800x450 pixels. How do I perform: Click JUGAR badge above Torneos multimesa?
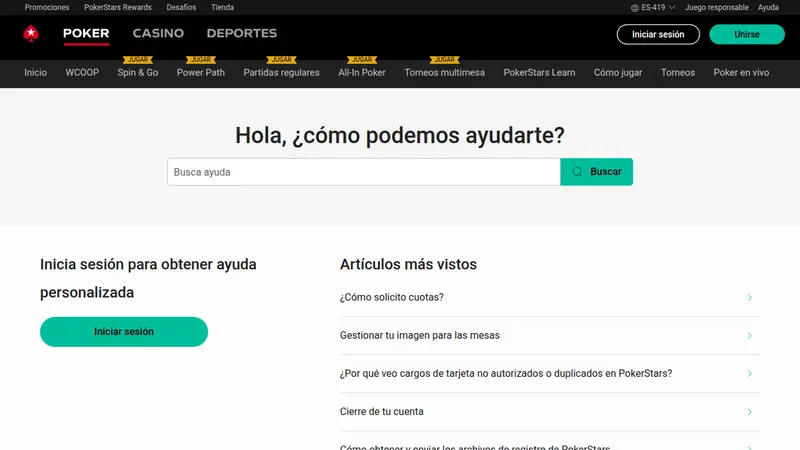[444, 60]
